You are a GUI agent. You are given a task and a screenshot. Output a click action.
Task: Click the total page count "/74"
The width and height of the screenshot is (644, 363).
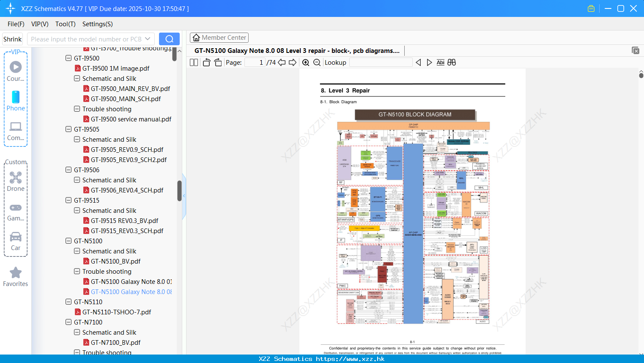coord(271,63)
